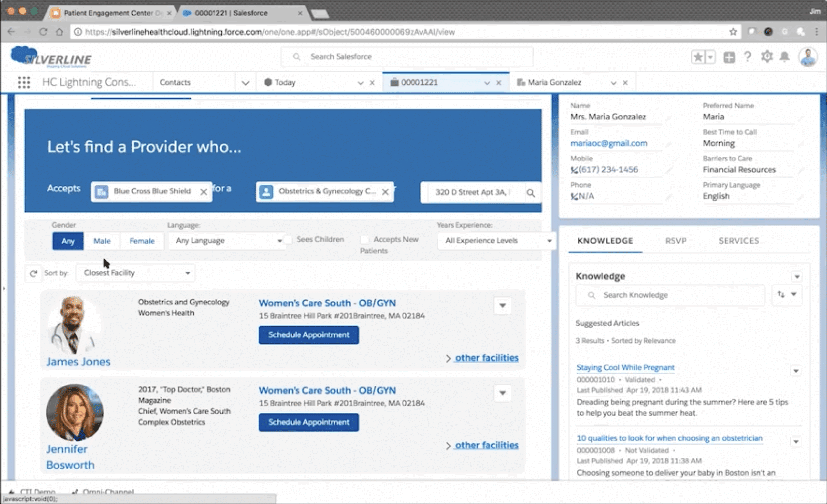The width and height of the screenshot is (827, 504).
Task: Open the Staying Cool While Pregnant article
Action: pos(625,367)
